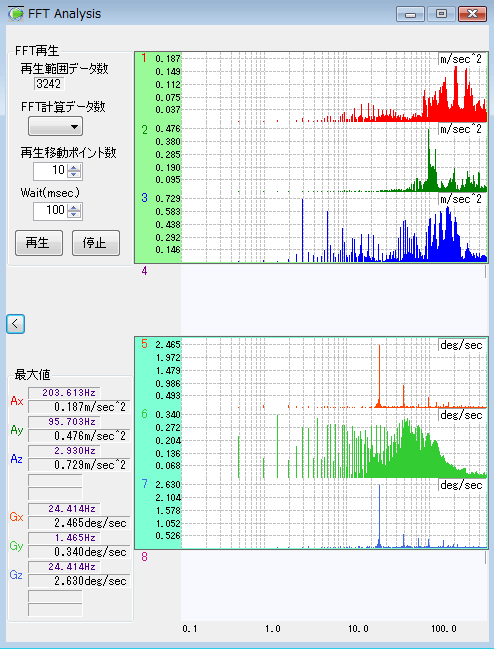494x649 pixels.
Task: Decrease Wait(msec) value with down arrow
Action: pos(74,215)
